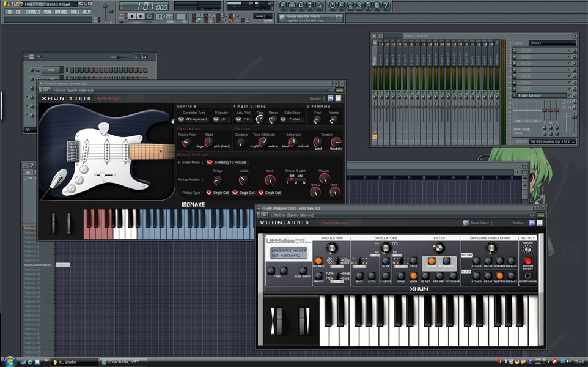Viewport: 588px width, 367px height.
Task: Save the IronAxe preset with the floppy disk icon
Action: click(x=331, y=98)
